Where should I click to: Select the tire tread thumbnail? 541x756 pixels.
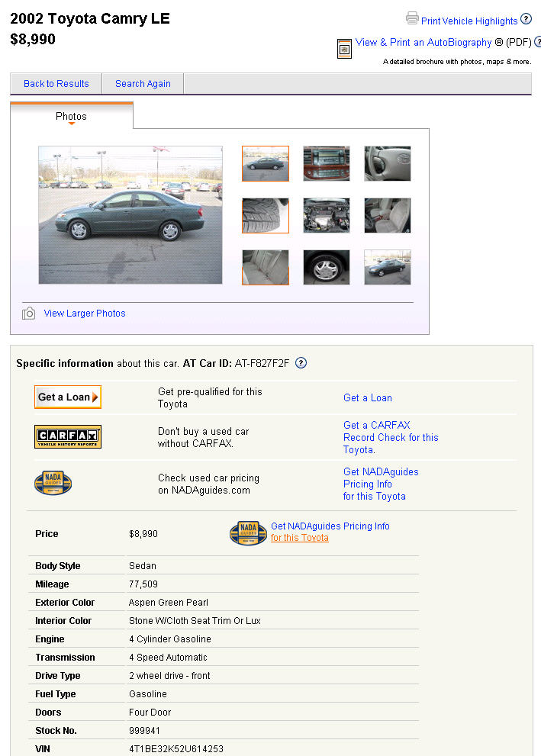[x=266, y=216]
